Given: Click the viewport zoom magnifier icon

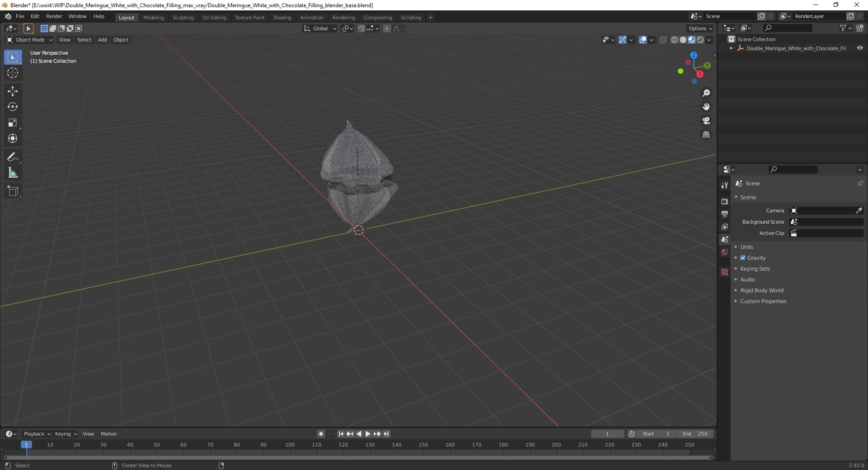Looking at the screenshot, I should tap(706, 93).
